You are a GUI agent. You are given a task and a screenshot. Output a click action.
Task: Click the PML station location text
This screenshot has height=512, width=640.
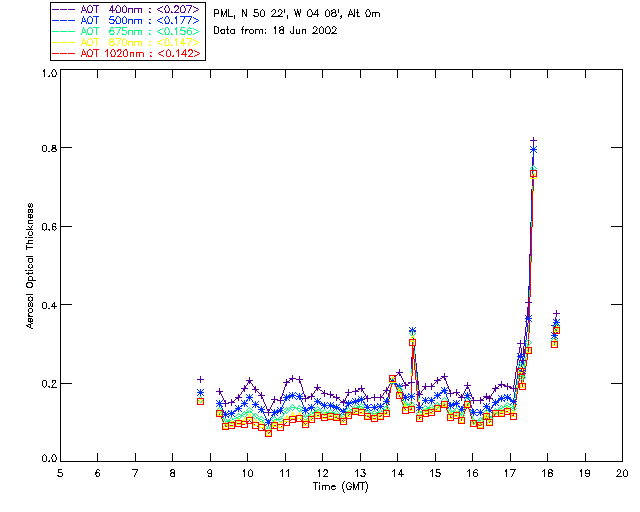tap(297, 14)
